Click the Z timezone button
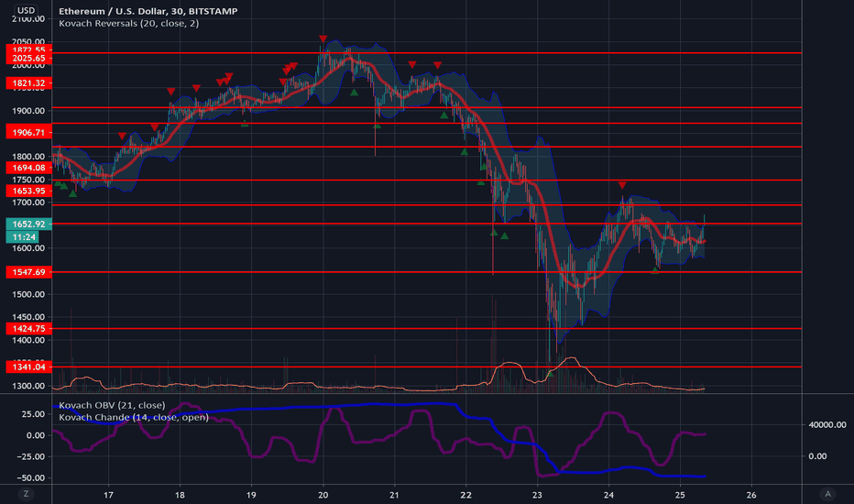 coord(26,494)
